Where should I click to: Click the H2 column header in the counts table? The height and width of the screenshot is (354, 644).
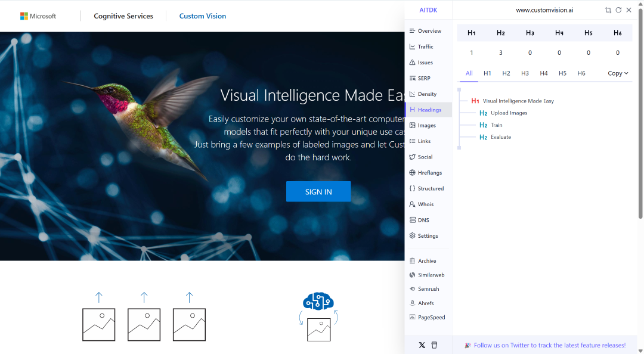pyautogui.click(x=501, y=33)
